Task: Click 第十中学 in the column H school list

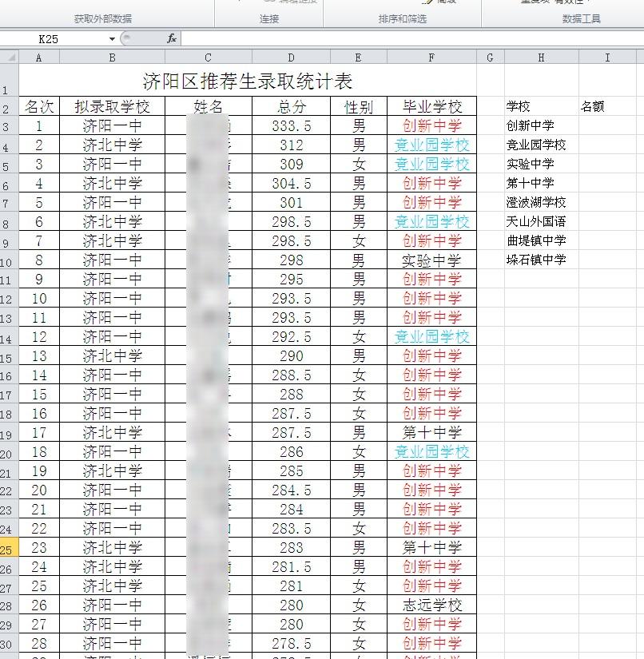Action: (542, 183)
